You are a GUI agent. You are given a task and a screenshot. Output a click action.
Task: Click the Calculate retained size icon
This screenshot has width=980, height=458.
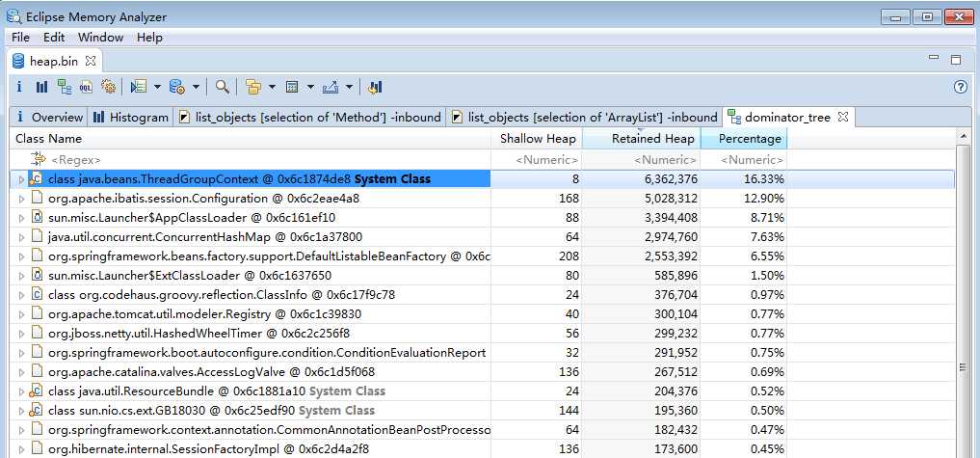[x=291, y=87]
